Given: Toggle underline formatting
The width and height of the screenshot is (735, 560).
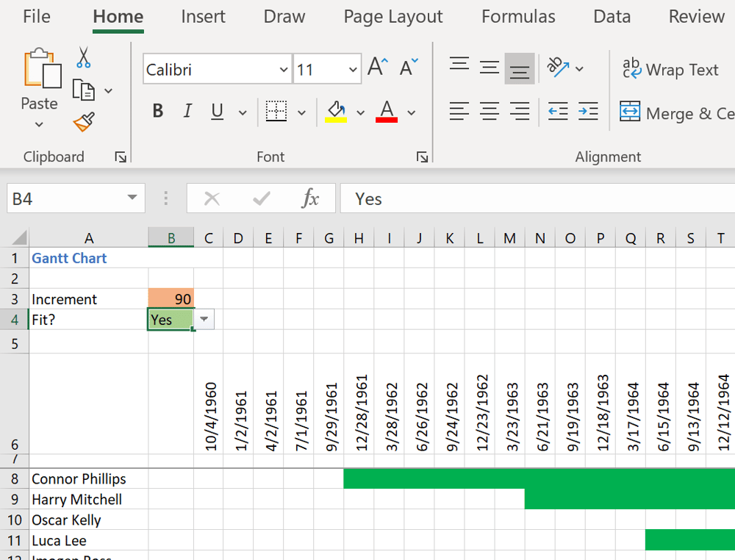Looking at the screenshot, I should (216, 111).
